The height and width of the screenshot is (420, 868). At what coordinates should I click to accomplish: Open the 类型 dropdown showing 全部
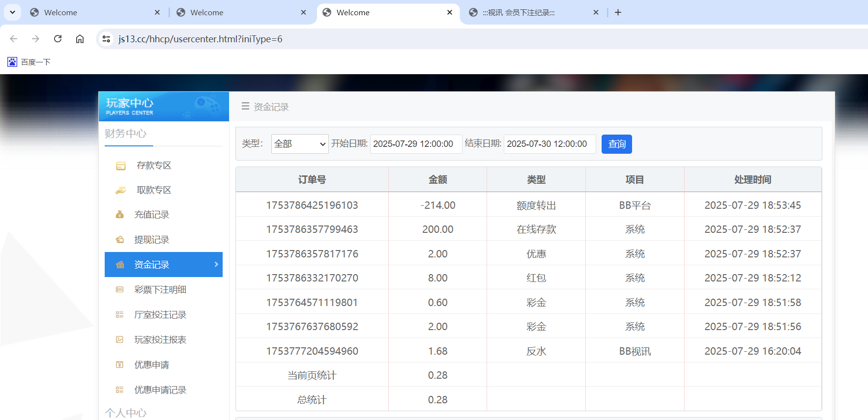pyautogui.click(x=299, y=144)
